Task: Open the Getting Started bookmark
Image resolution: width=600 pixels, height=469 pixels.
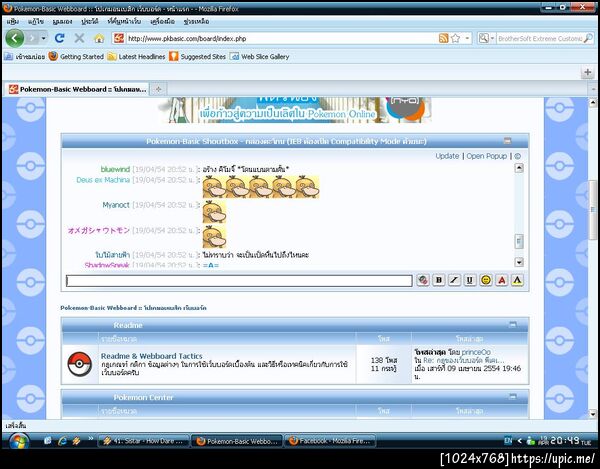Action: [x=77, y=57]
